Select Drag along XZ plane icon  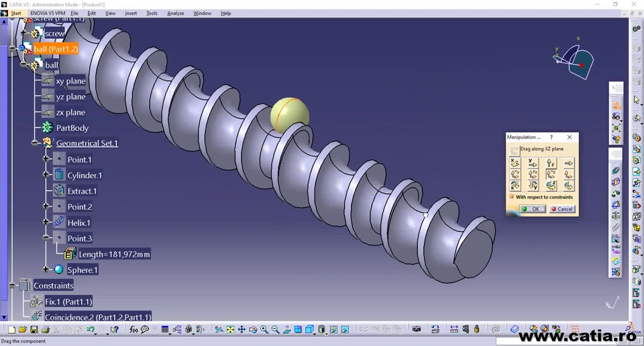click(551, 174)
